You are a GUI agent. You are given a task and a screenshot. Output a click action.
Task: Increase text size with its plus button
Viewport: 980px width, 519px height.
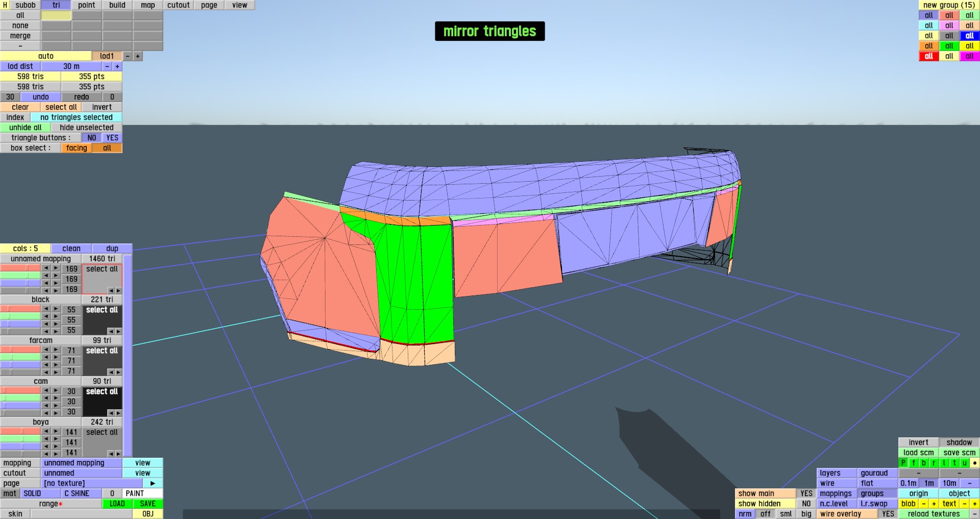pyautogui.click(x=975, y=504)
